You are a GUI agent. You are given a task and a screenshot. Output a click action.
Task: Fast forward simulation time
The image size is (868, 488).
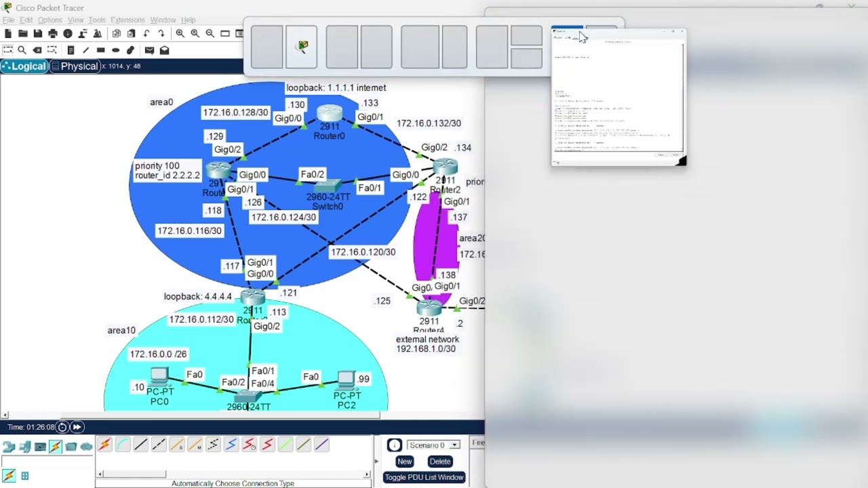pos(77,427)
